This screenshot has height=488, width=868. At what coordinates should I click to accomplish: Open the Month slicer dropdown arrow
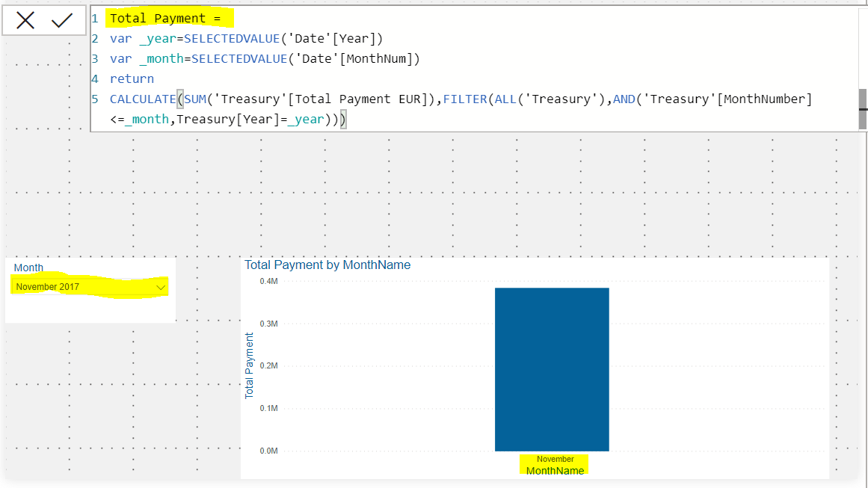(x=161, y=287)
